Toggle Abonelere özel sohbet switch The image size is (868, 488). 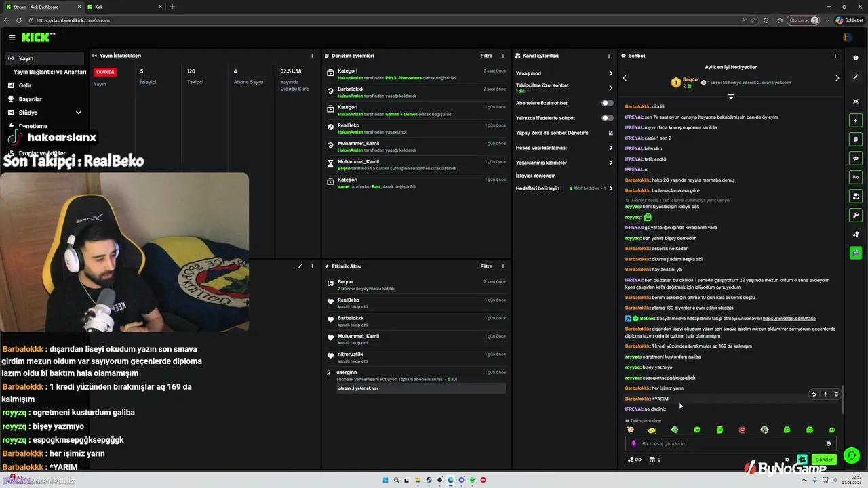pyautogui.click(x=608, y=103)
